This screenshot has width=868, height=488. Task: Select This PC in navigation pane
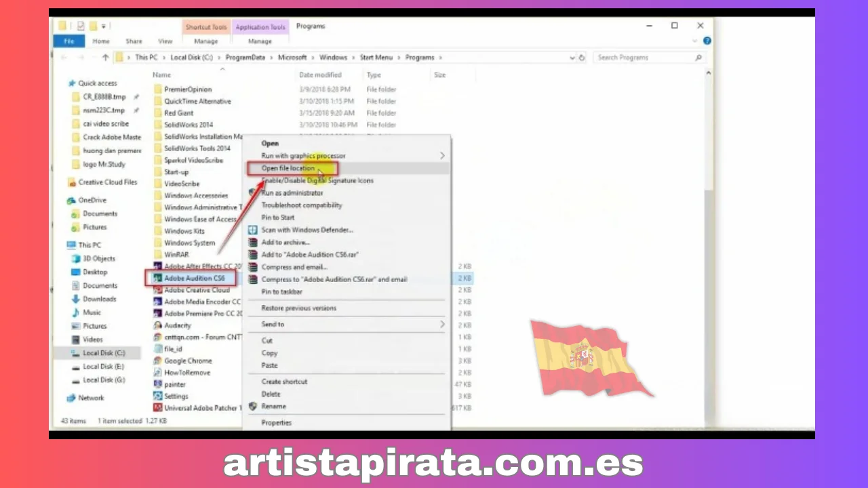click(89, 245)
